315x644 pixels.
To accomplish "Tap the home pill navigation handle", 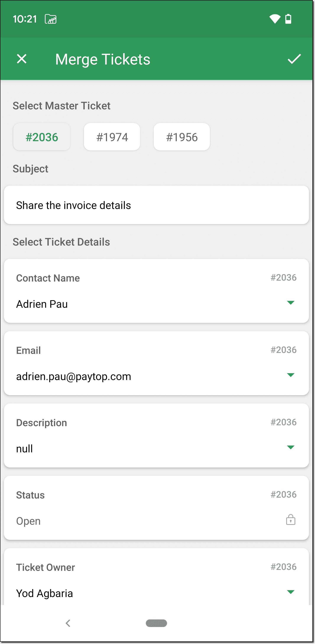I will click(x=156, y=623).
